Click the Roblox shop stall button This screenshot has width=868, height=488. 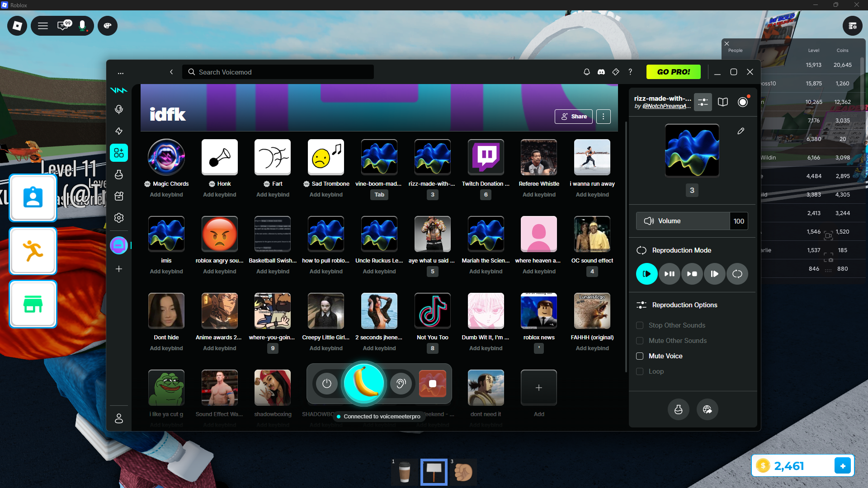(x=33, y=304)
